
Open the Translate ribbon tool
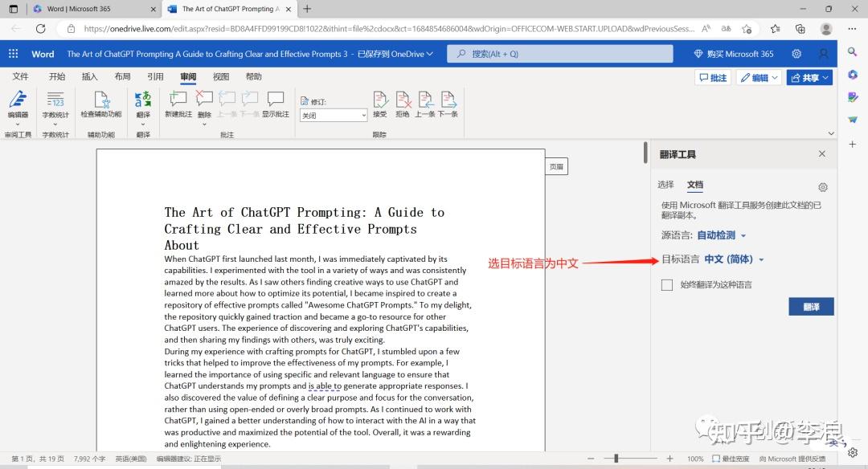(143, 104)
